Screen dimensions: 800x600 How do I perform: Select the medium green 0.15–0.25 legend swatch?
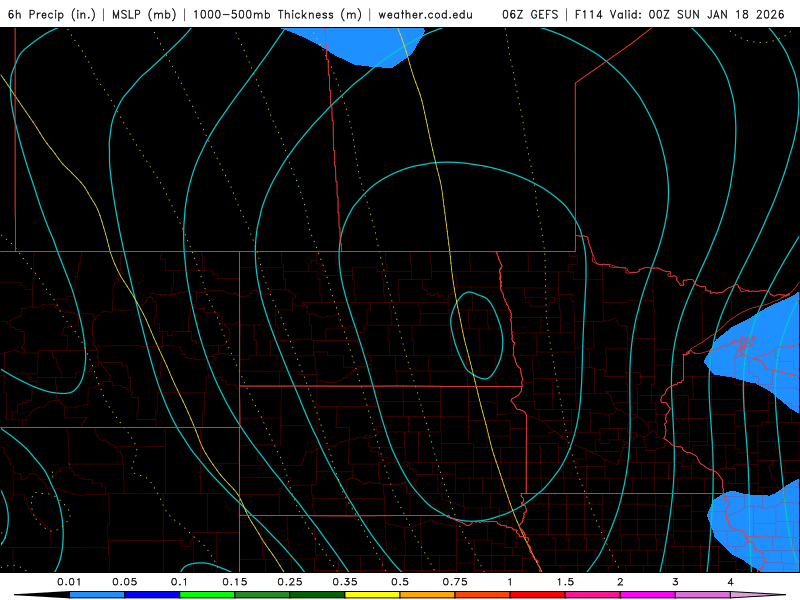(x=262, y=595)
